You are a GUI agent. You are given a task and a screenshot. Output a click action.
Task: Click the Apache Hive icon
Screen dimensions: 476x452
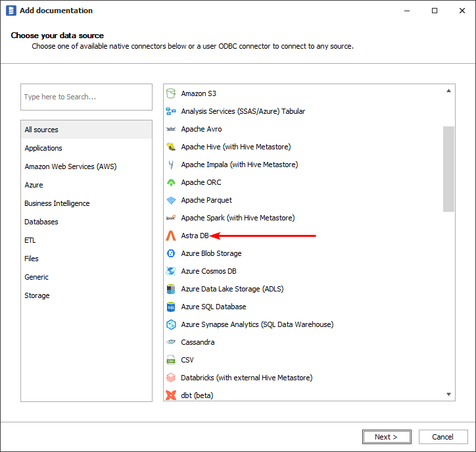[x=171, y=147]
